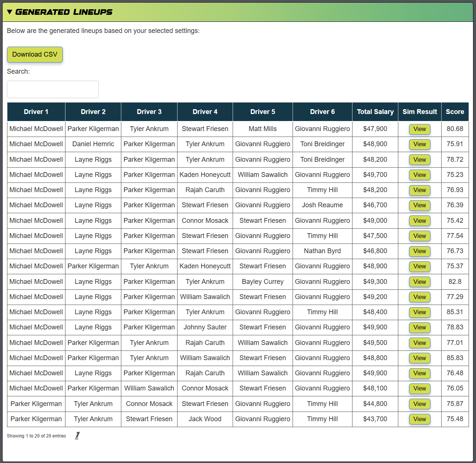View sim result for 80.68 score lineup

[420, 129]
